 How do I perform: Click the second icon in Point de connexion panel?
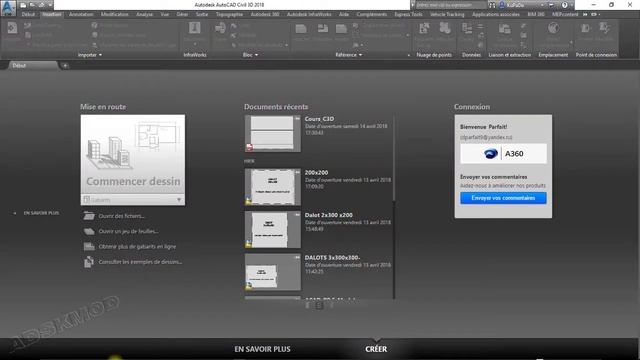[604, 28]
